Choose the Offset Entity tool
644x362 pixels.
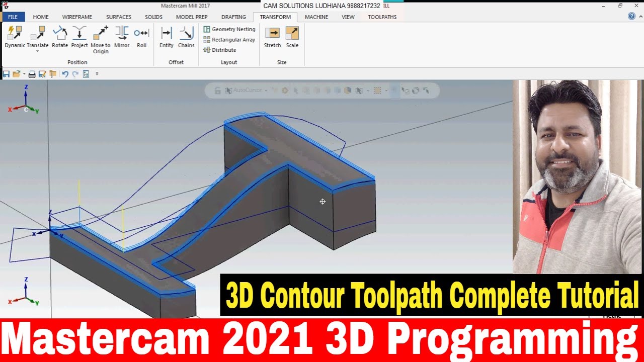click(167, 38)
